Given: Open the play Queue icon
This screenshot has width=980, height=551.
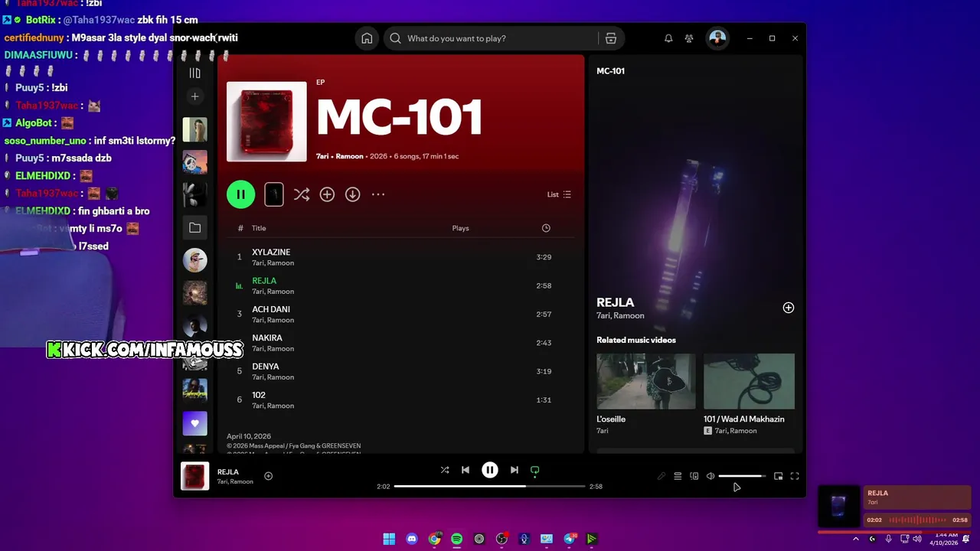Looking at the screenshot, I should coord(678,476).
